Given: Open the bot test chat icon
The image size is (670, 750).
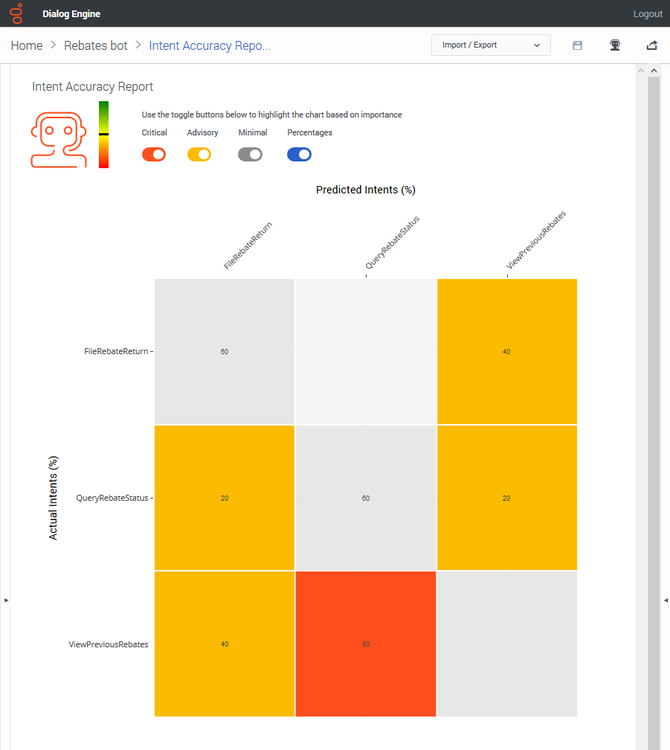Looking at the screenshot, I should [615, 45].
